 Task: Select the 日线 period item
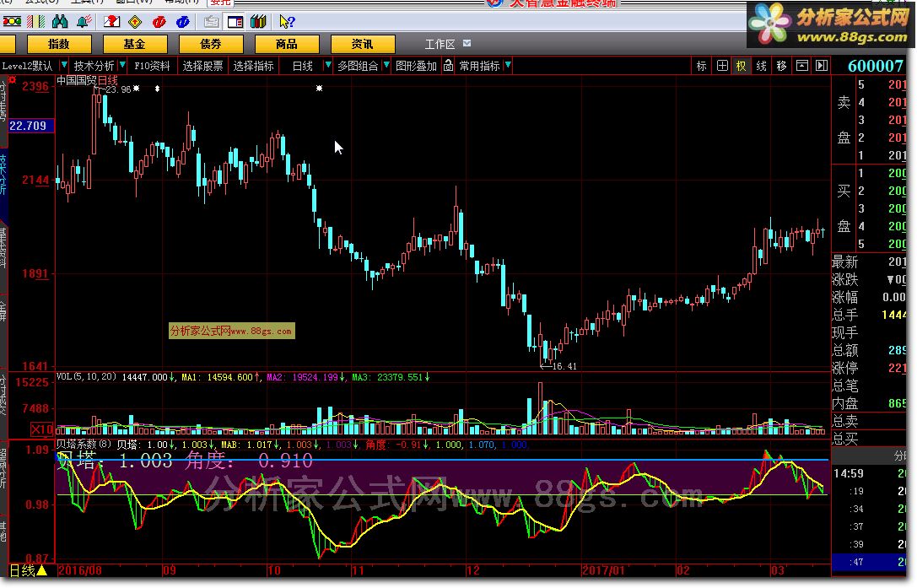(302, 66)
